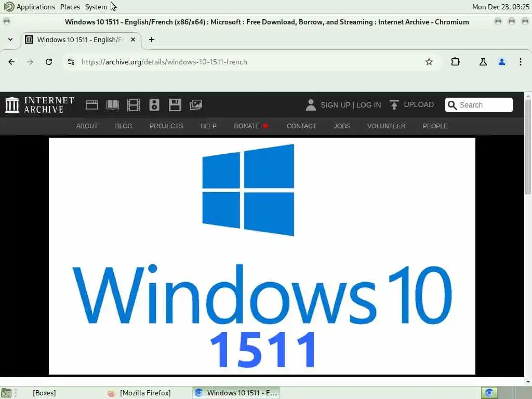532x399 pixels.
Task: Switch to Boxes in the taskbar
Action: point(44,393)
